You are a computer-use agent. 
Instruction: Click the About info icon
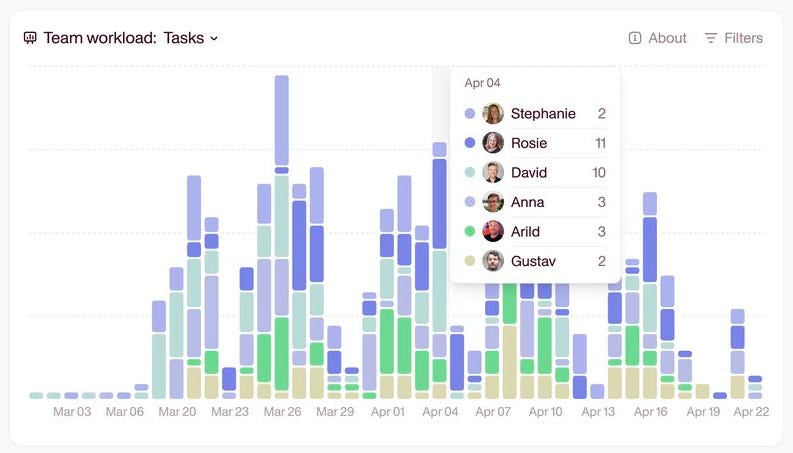point(635,38)
